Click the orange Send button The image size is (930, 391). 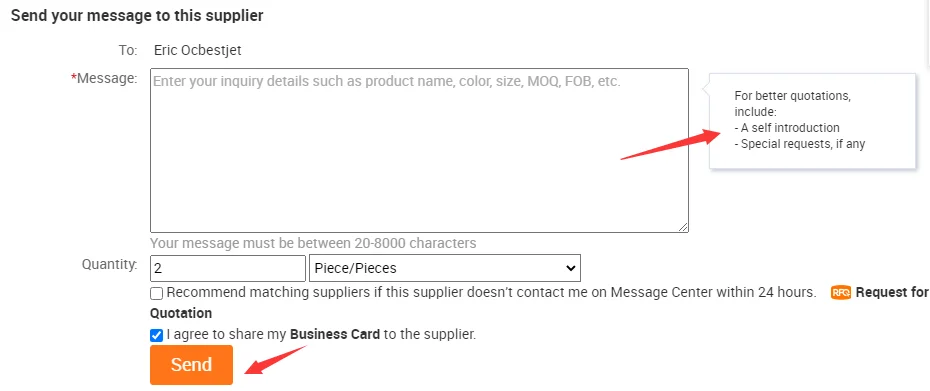point(192,365)
